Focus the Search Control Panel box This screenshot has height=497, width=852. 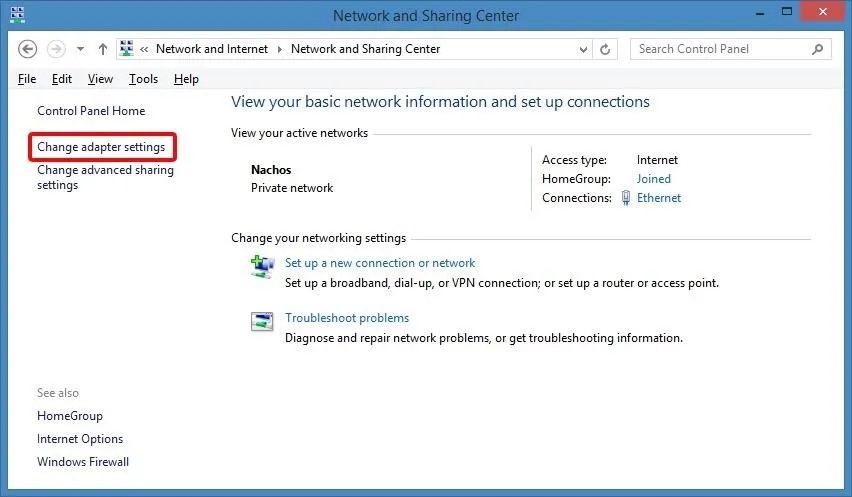coord(730,49)
